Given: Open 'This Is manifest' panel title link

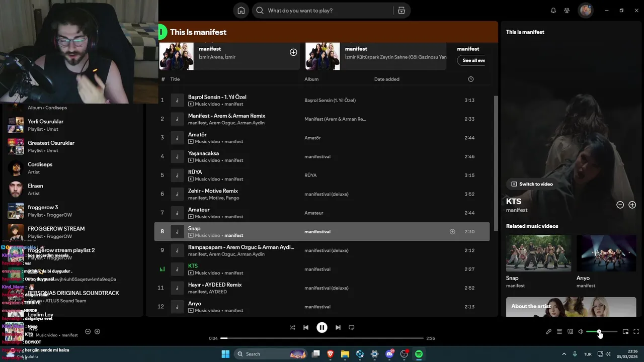Looking at the screenshot, I should pyautogui.click(x=525, y=32).
